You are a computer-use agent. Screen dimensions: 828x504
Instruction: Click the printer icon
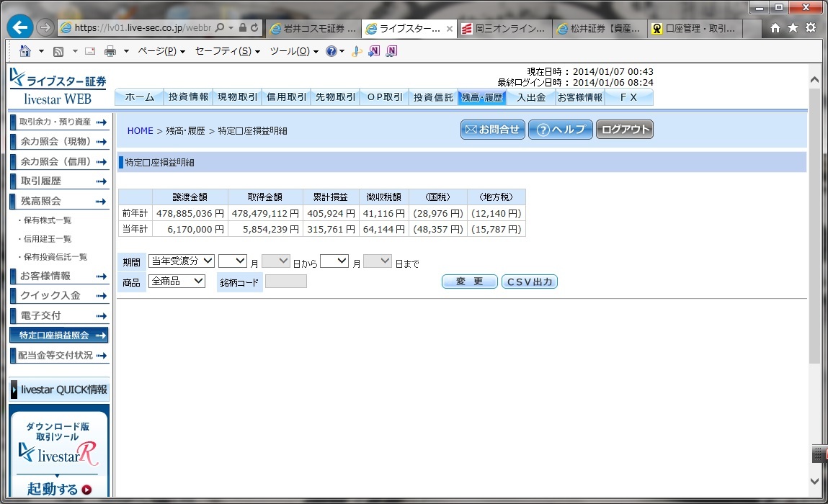click(x=110, y=51)
